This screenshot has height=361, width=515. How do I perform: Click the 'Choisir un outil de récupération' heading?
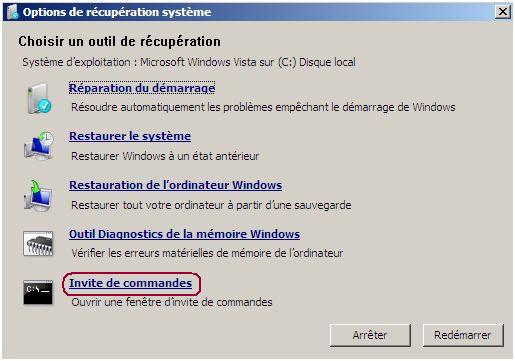click(119, 42)
